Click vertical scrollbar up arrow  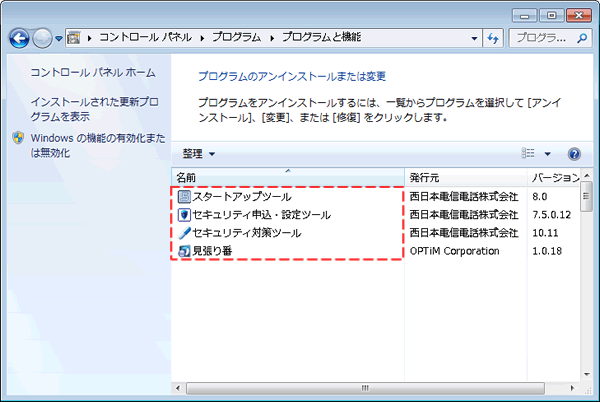point(587,176)
